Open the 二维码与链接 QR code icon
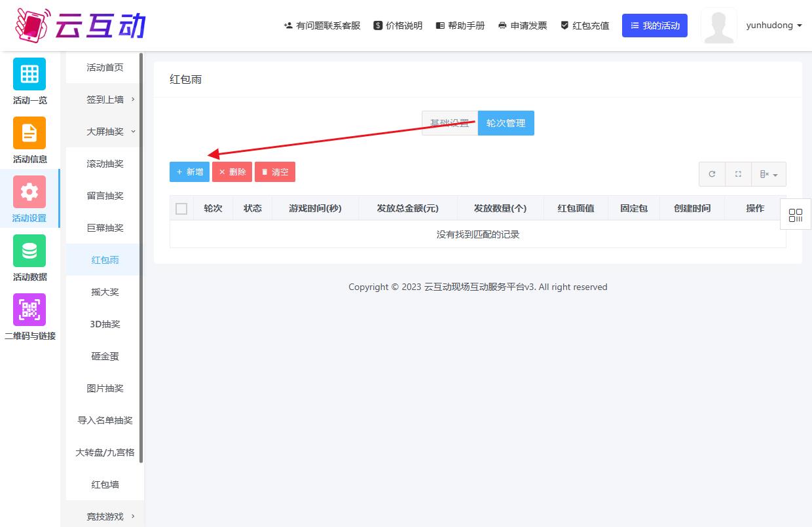Image resolution: width=812 pixels, height=527 pixels. point(29,310)
